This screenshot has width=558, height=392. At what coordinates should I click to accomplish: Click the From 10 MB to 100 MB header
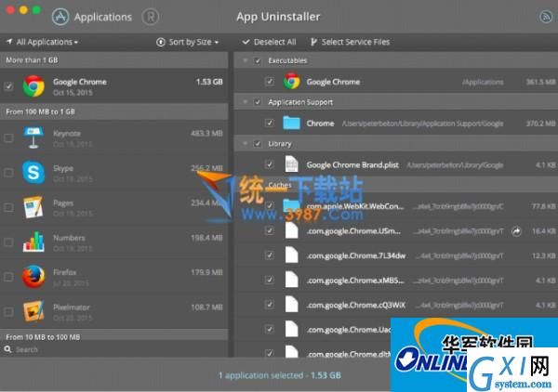[x=113, y=336]
